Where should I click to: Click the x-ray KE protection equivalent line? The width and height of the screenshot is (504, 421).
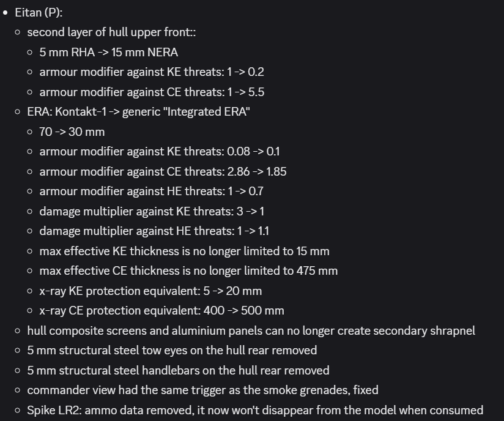(x=150, y=291)
